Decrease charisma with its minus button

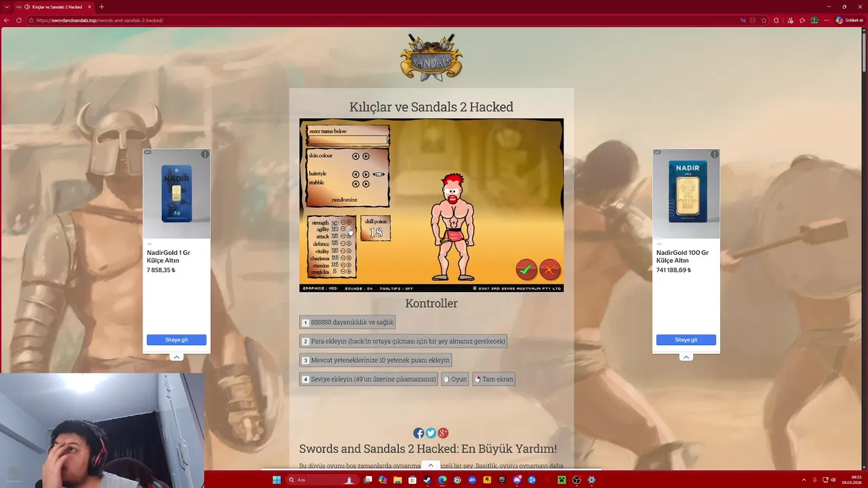[343, 258]
